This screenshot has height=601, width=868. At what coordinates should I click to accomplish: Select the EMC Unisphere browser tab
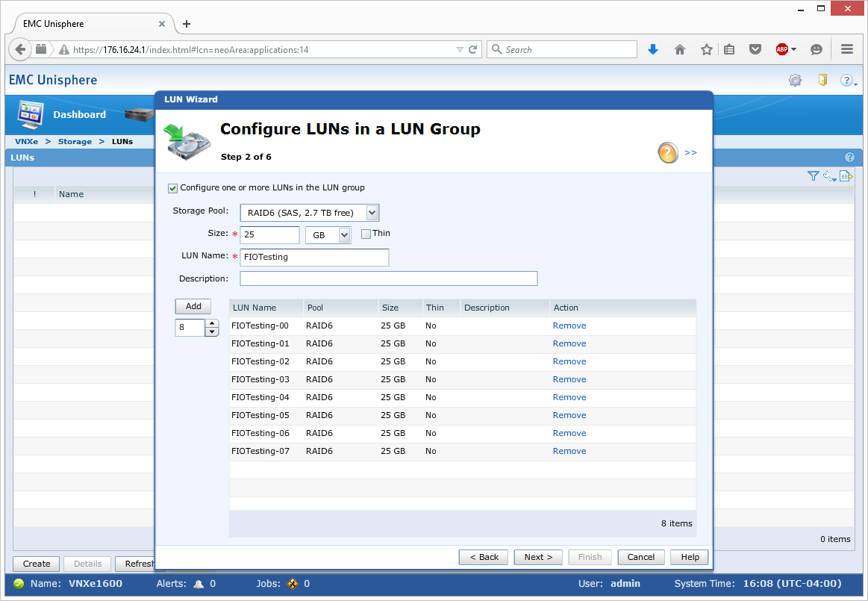(x=91, y=24)
